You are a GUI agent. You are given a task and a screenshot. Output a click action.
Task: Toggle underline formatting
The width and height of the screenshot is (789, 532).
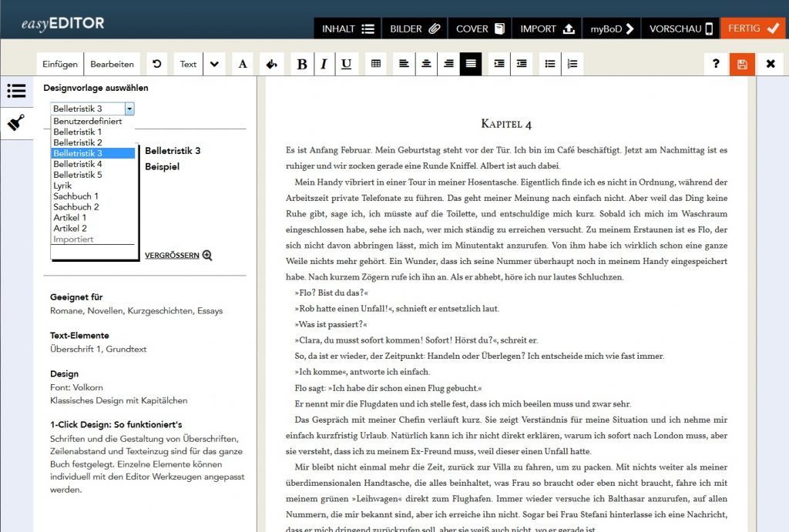tap(346, 64)
